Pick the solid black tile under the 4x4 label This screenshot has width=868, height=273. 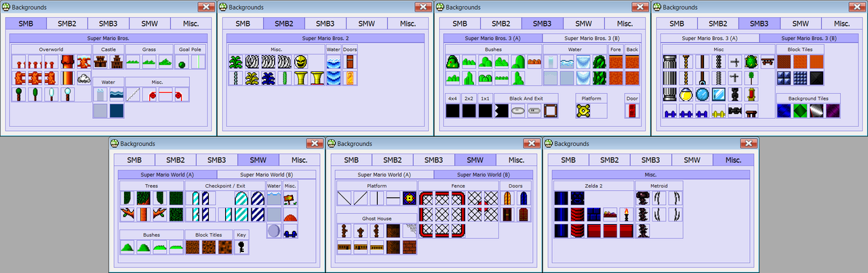pyautogui.click(x=453, y=111)
